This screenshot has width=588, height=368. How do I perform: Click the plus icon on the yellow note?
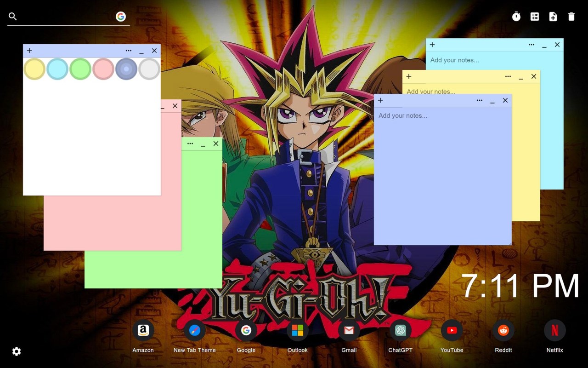coord(409,76)
